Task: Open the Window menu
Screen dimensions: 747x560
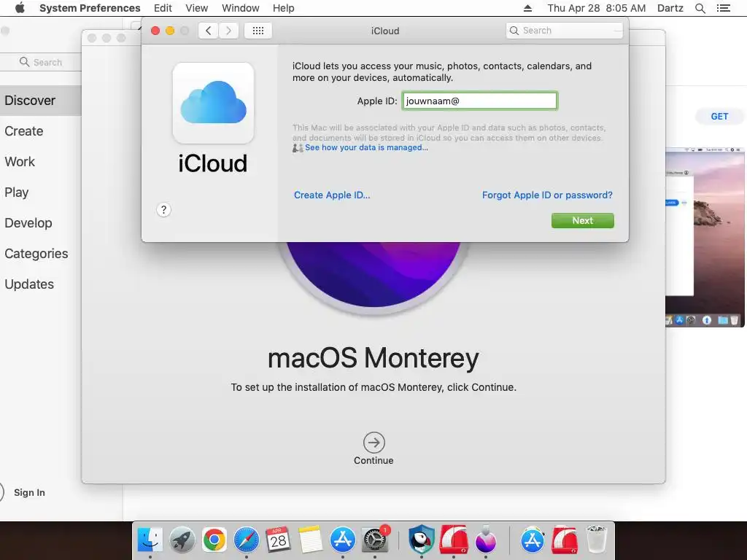Action: pos(241,8)
